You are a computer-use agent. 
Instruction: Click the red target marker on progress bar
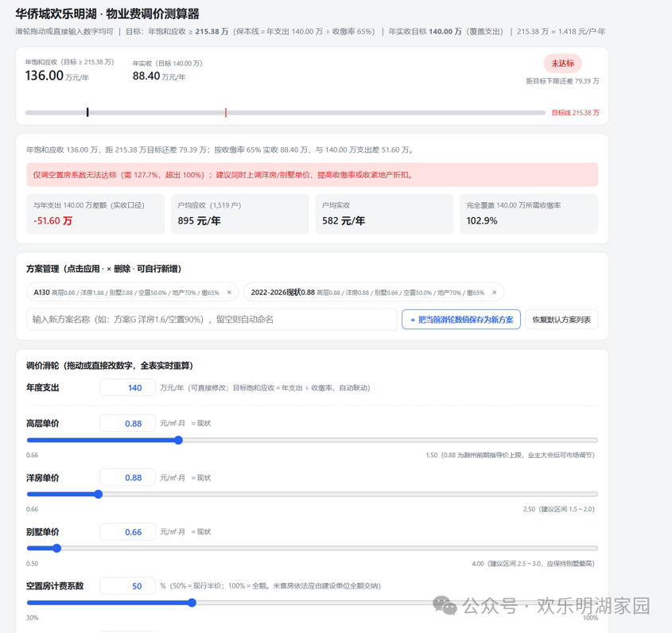coord(226,113)
